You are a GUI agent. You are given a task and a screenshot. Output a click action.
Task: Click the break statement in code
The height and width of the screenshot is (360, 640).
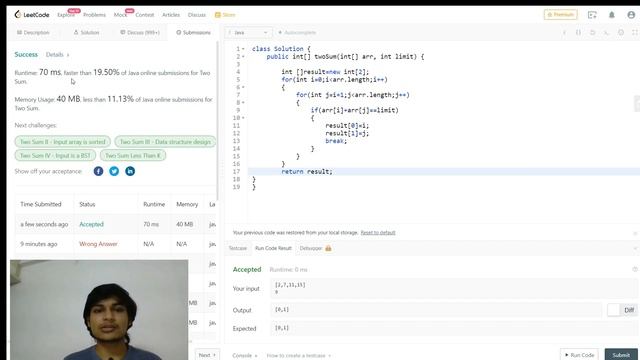pos(336,141)
